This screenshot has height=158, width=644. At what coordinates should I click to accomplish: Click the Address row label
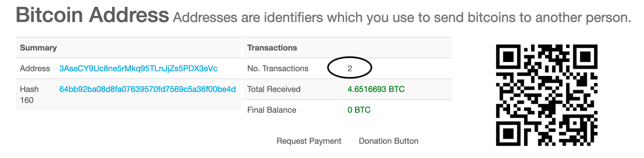[x=35, y=69]
